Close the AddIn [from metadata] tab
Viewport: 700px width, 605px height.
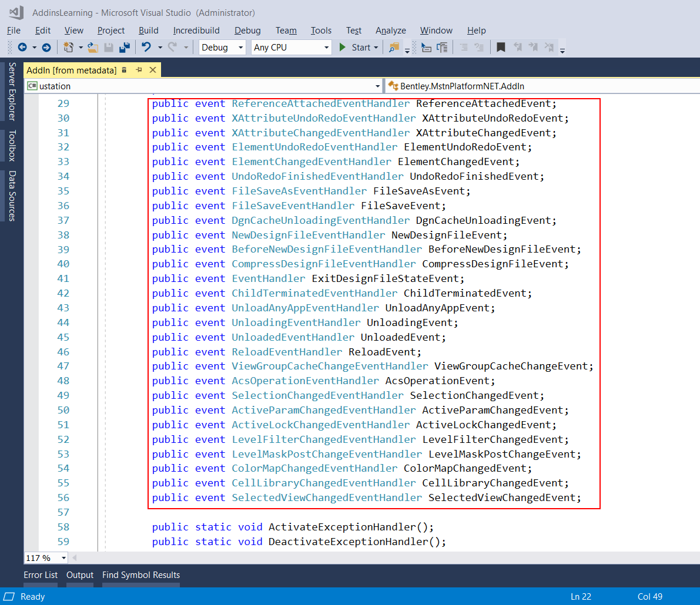[153, 70]
